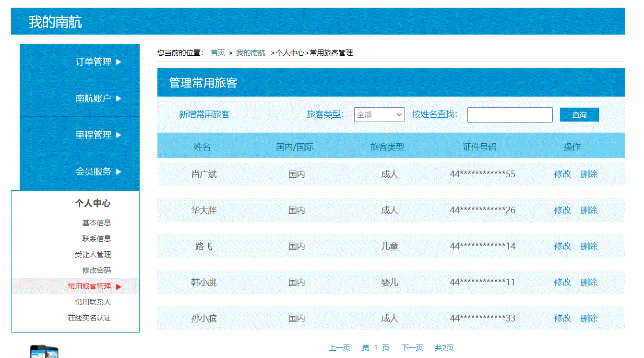644x358 pixels.
Task: Click the name 孙小膑
Action: (204, 319)
